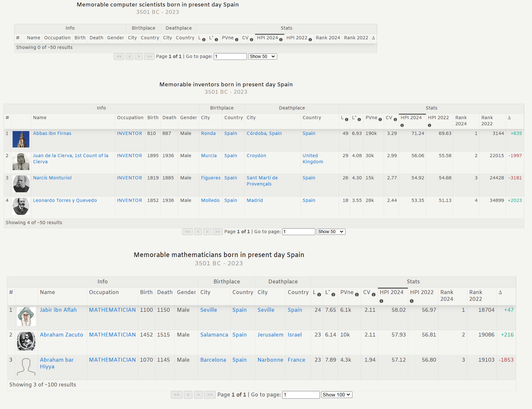Open Show 100 dropdown under mathematicians table

tap(336, 395)
